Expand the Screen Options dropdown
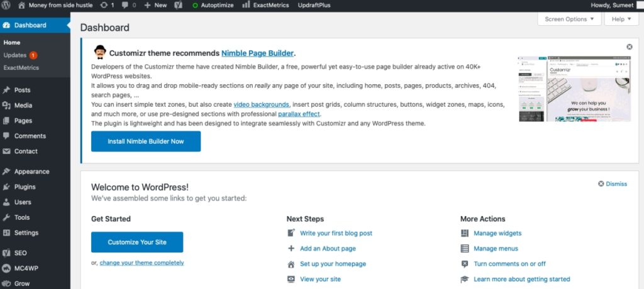The width and height of the screenshot is (644, 289). tap(569, 19)
